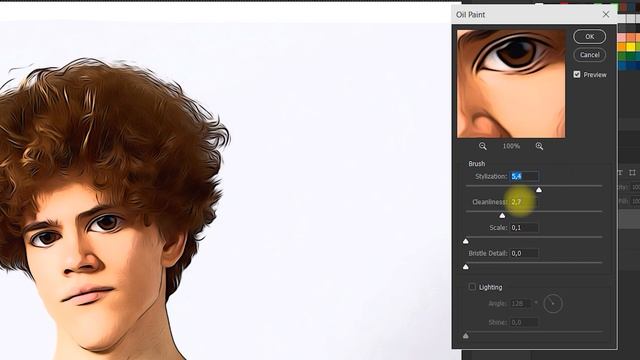
Task: Click the Angle dial control
Action: [553, 303]
